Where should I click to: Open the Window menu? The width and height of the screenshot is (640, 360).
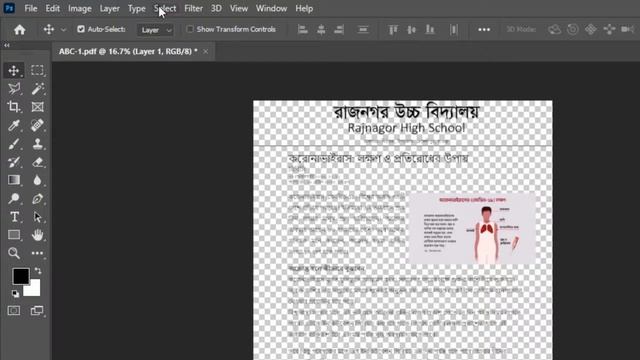[271, 9]
